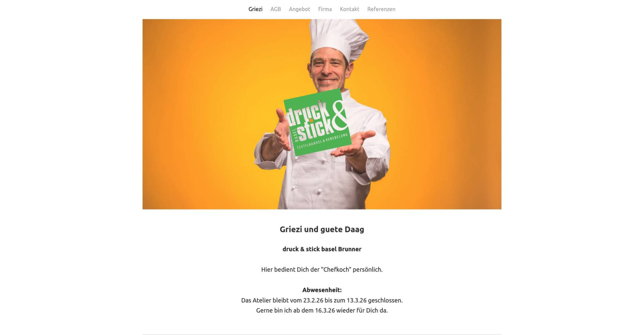Screen dimensions: 644x335
Task: Click the TEXTILHANDEL & VEREDELUNG text on logo
Action: click(x=322, y=142)
